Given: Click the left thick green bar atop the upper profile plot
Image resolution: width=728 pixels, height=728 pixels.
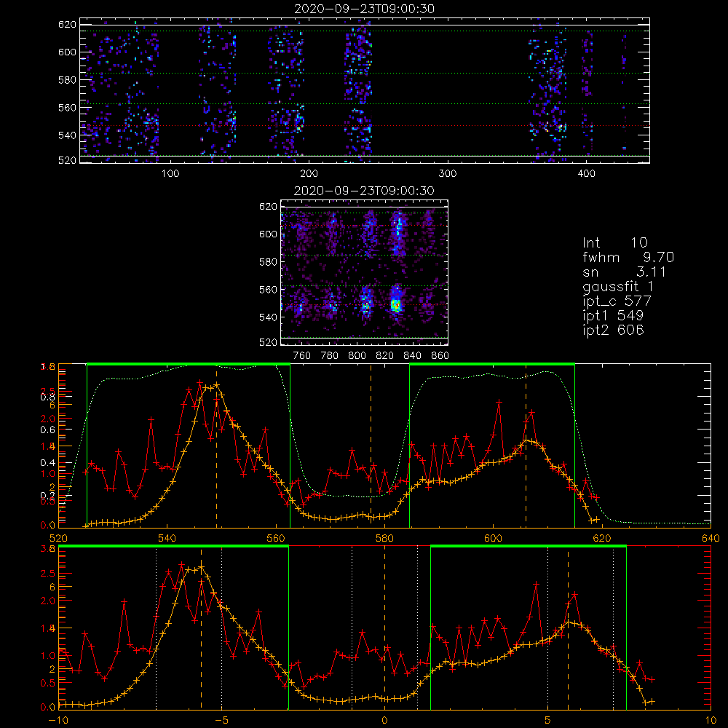Looking at the screenshot, I should (189, 365).
